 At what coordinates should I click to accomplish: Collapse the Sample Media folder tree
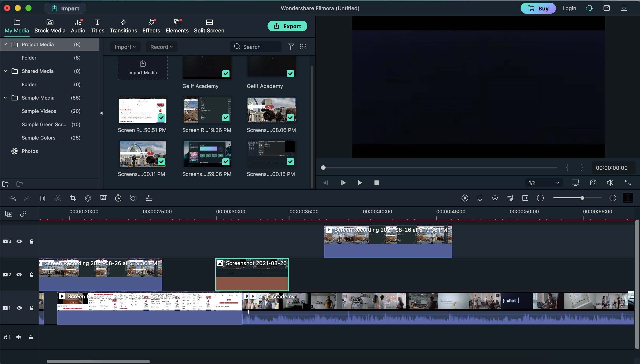pos(5,98)
